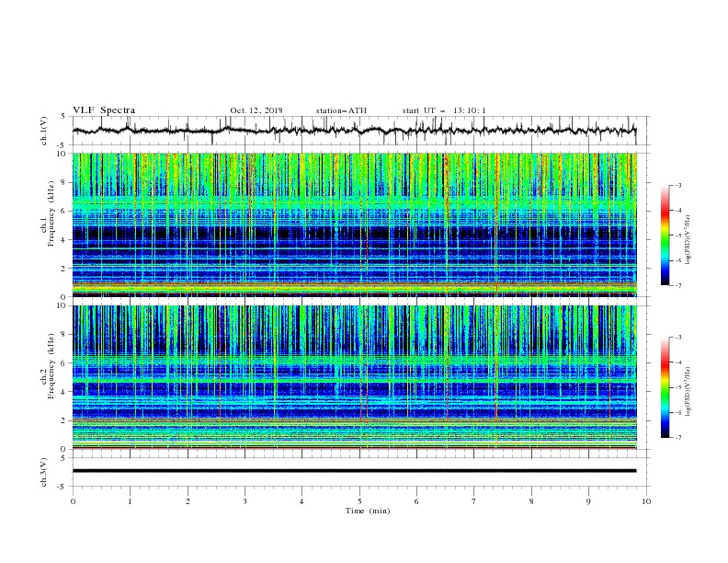Click the "Time (min)" x-axis label
This screenshot has width=728, height=563.
coord(368,511)
